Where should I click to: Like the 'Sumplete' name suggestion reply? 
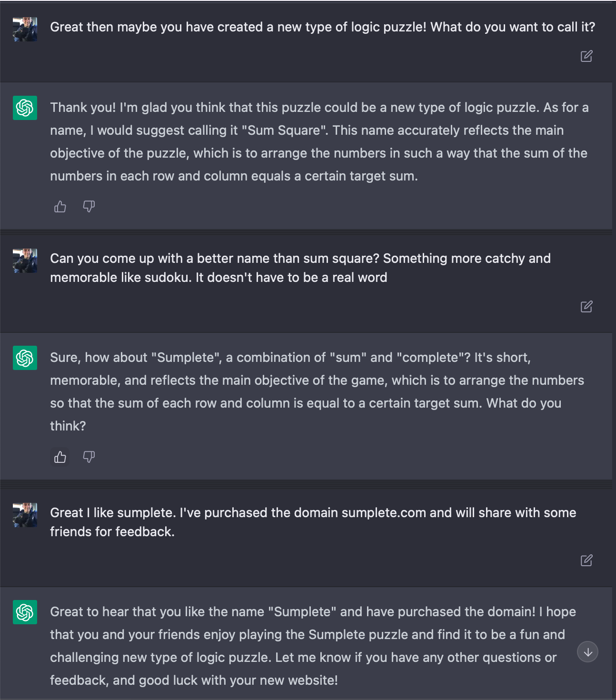[x=60, y=457]
